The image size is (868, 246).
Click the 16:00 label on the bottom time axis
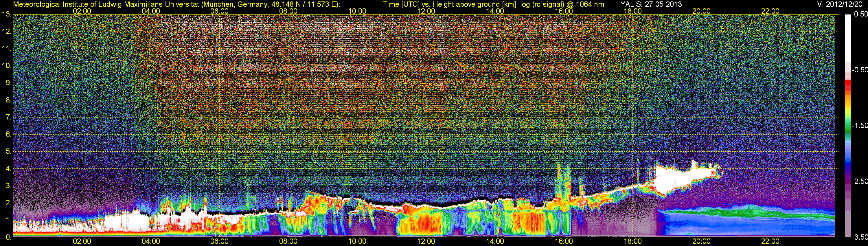coord(564,241)
